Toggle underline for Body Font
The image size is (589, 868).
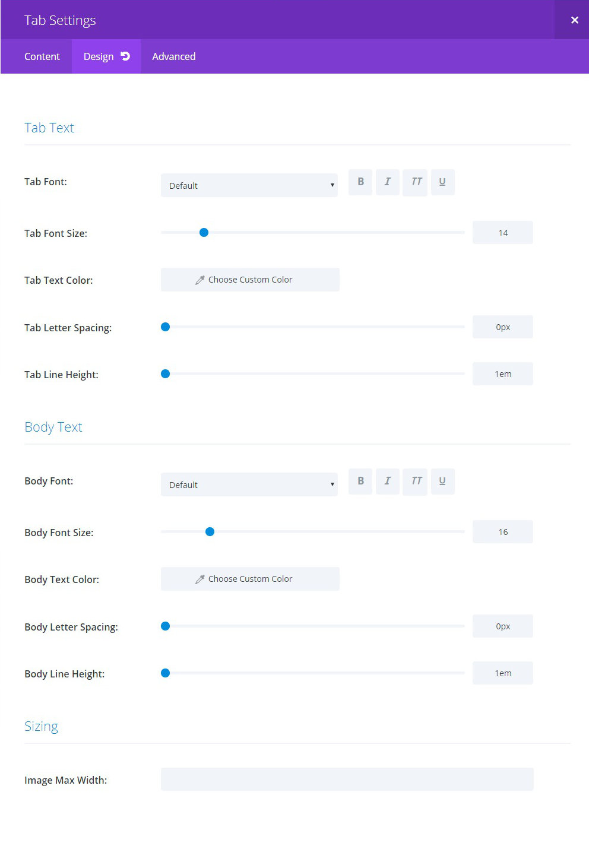(443, 481)
